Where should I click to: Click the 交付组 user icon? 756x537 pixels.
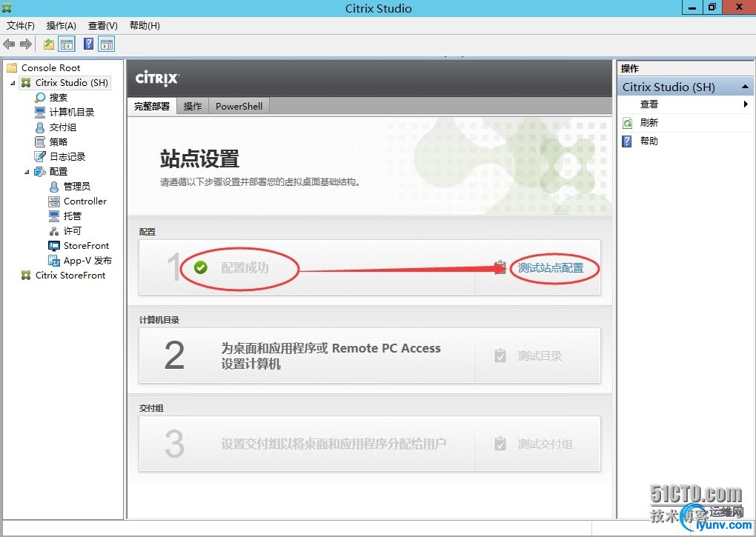(x=40, y=127)
